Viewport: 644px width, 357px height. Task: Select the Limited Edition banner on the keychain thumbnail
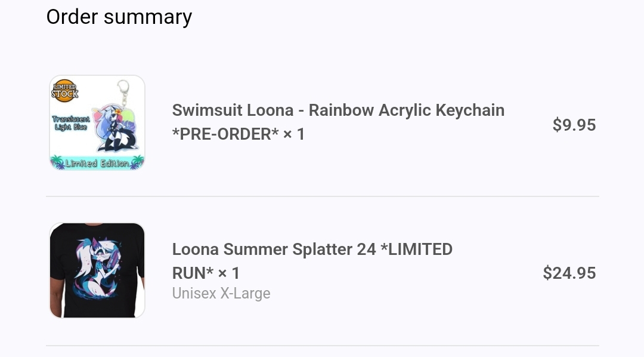click(97, 162)
